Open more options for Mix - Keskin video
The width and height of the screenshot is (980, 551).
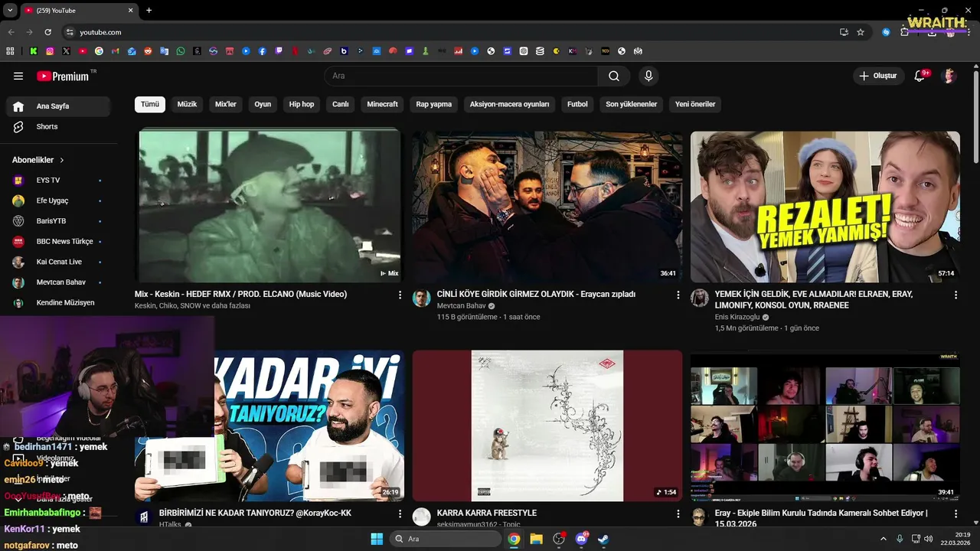(x=400, y=295)
